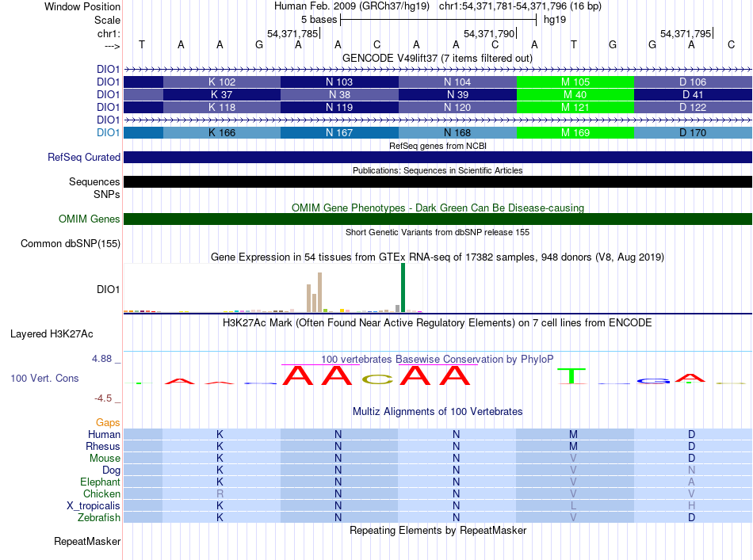
Task: Click the H residue in the X_tropicalis row
Action: click(x=691, y=506)
